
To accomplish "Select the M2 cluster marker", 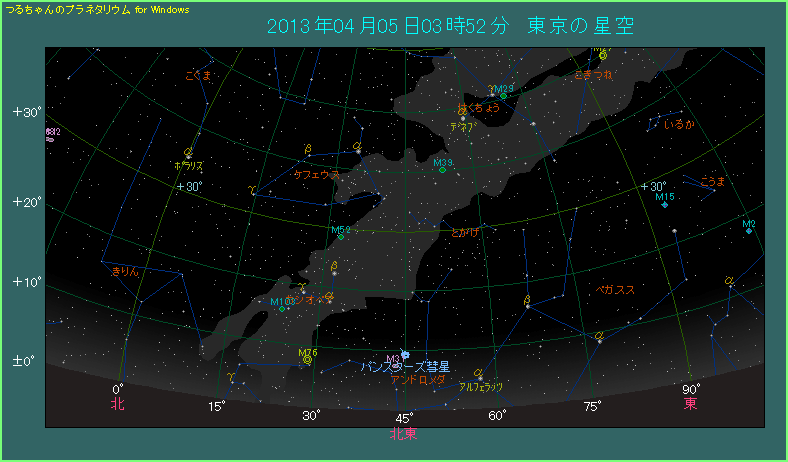I will coord(748,231).
